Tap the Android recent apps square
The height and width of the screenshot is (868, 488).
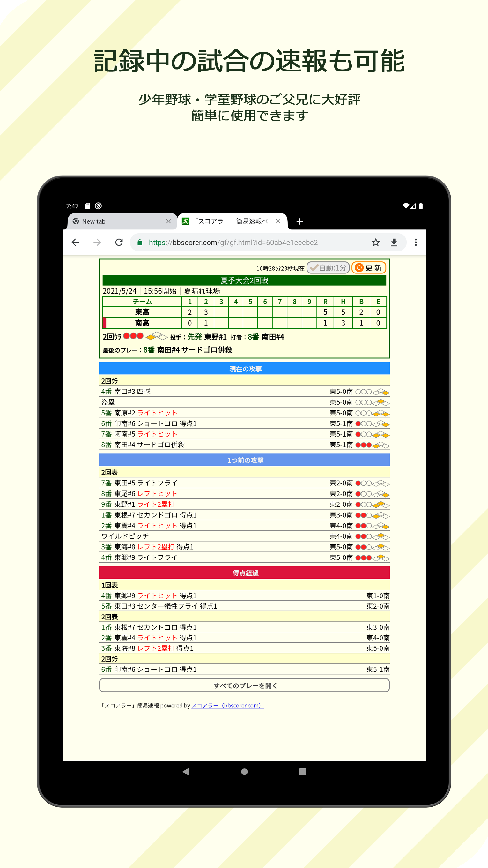pos(302,771)
